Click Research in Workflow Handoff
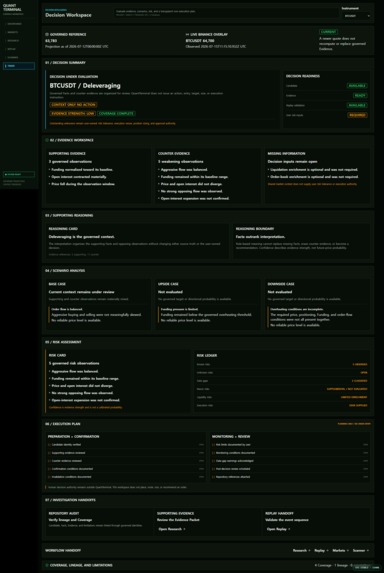 coord(301,550)
